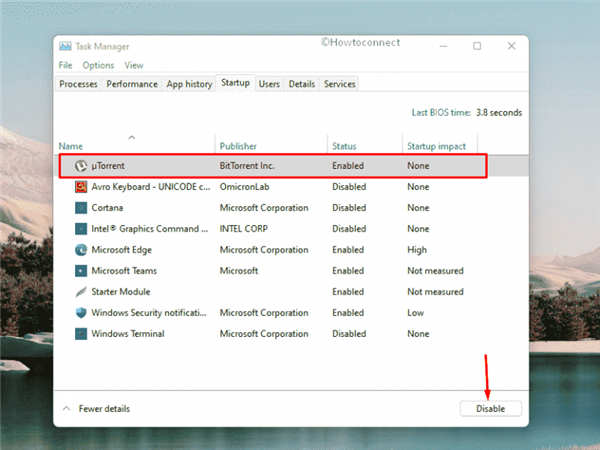This screenshot has width=600, height=450.
Task: Switch to the App history tab
Action: coord(189,84)
